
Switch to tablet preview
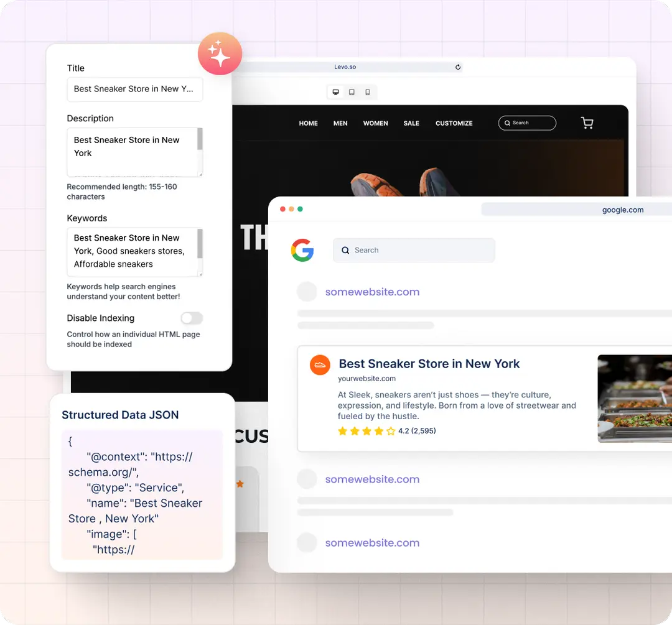(352, 92)
